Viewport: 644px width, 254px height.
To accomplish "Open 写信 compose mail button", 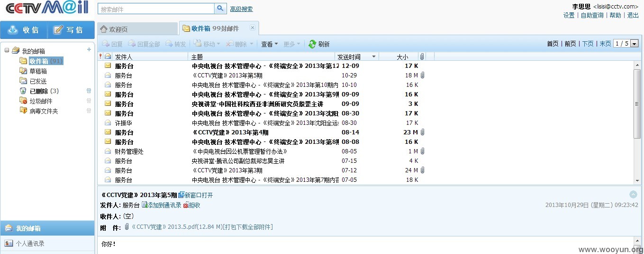I will [x=70, y=30].
